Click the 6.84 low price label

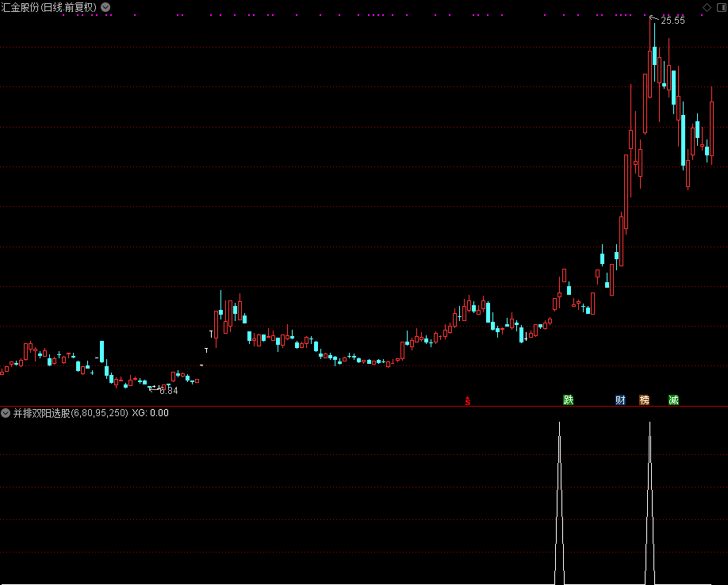(x=169, y=391)
